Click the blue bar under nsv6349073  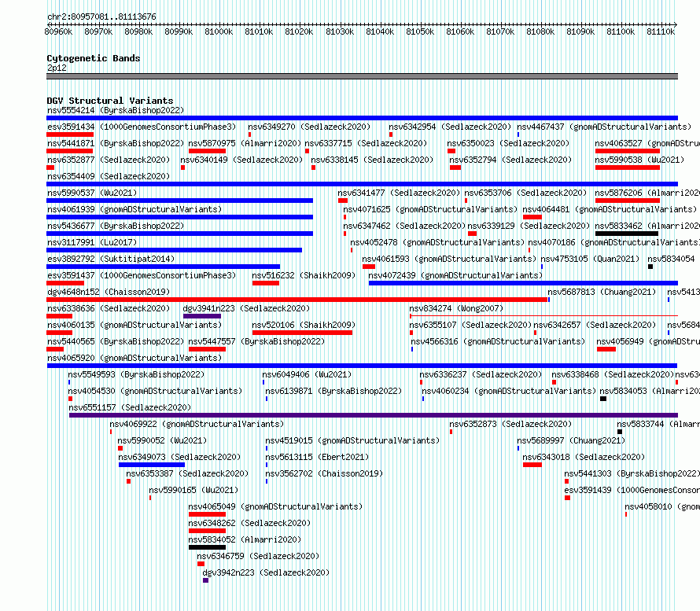pyautogui.click(x=152, y=465)
